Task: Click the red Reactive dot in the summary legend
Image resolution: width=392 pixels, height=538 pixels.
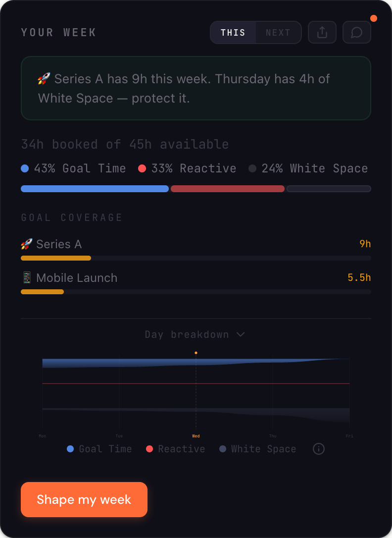Action: pos(142,168)
